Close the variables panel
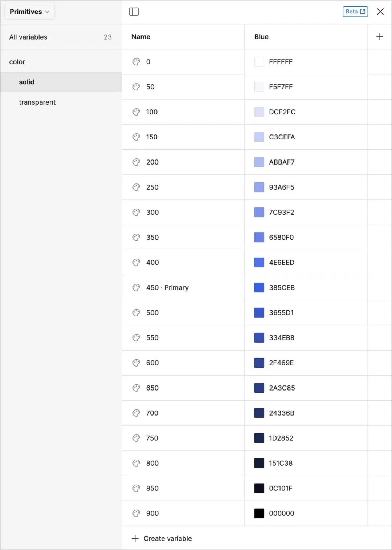 point(380,12)
